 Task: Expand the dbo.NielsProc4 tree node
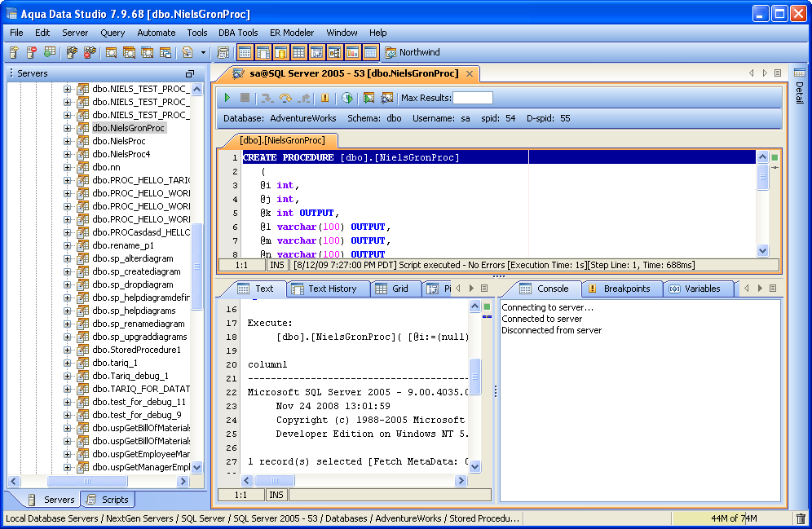click(x=68, y=154)
